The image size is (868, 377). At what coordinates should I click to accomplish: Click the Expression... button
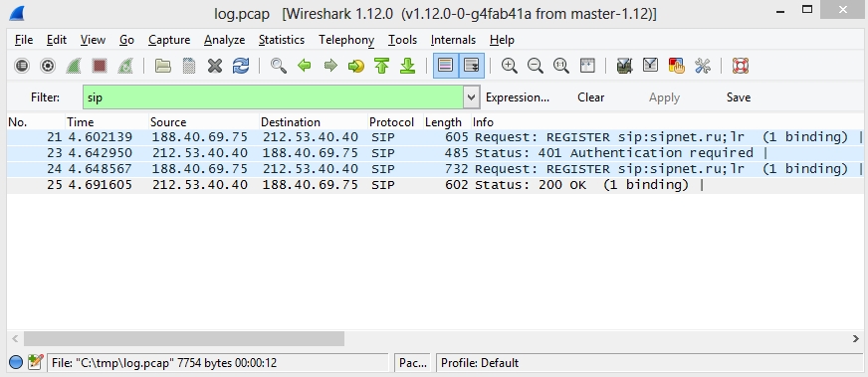click(518, 97)
